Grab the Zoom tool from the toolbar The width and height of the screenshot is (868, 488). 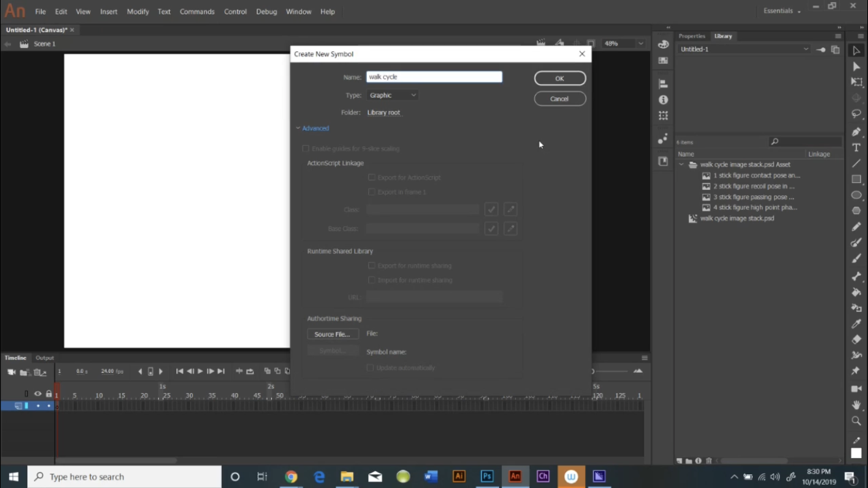tap(856, 421)
